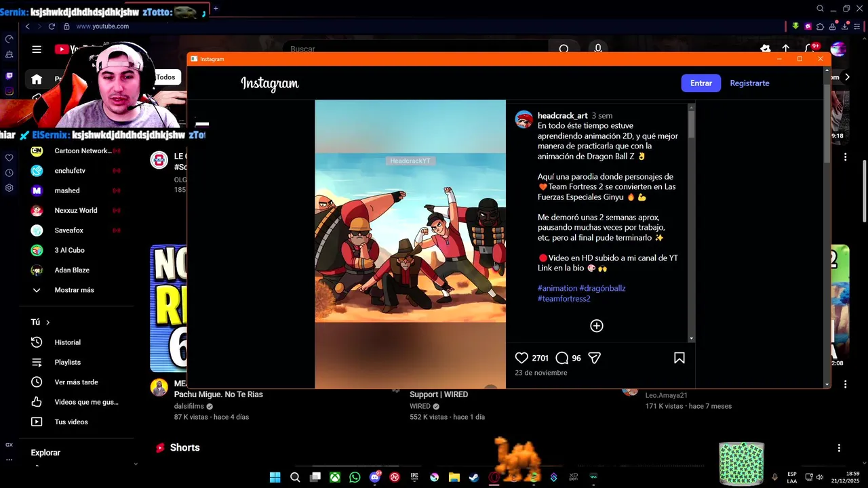Click the caption scrollbar down arrow
Image resolution: width=868 pixels, height=488 pixels.
691,338
